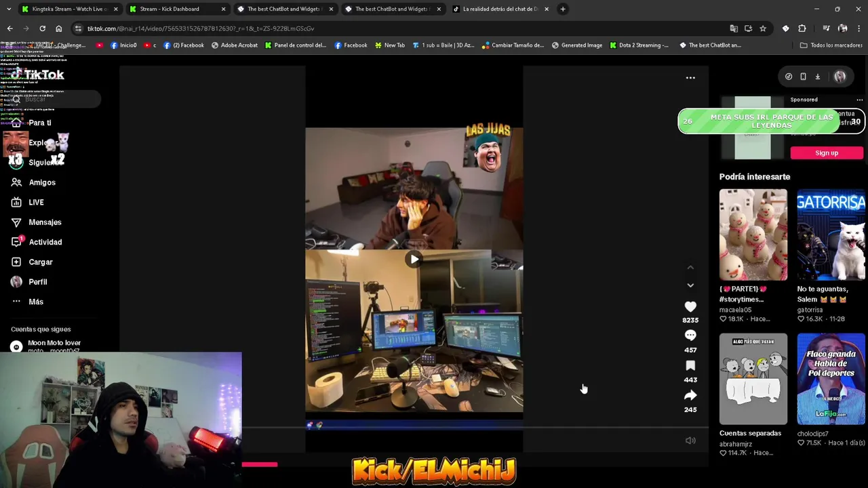Bookmark this page with the star icon

tap(763, 28)
